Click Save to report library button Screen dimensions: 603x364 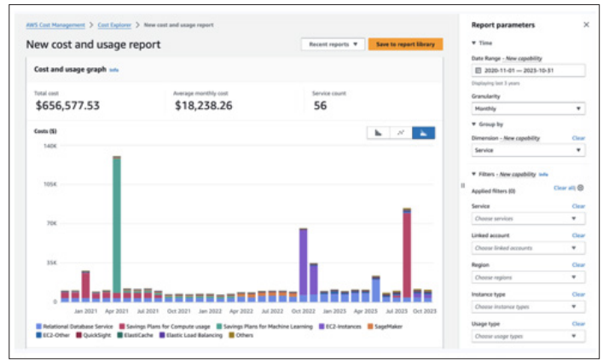click(x=405, y=44)
